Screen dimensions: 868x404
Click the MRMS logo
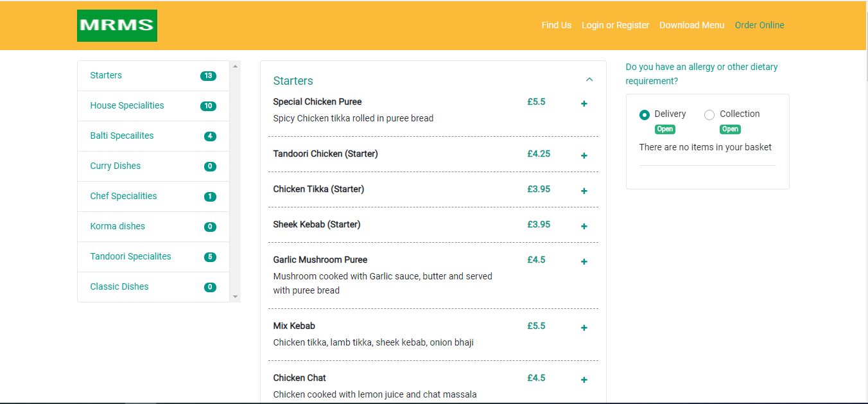click(117, 26)
